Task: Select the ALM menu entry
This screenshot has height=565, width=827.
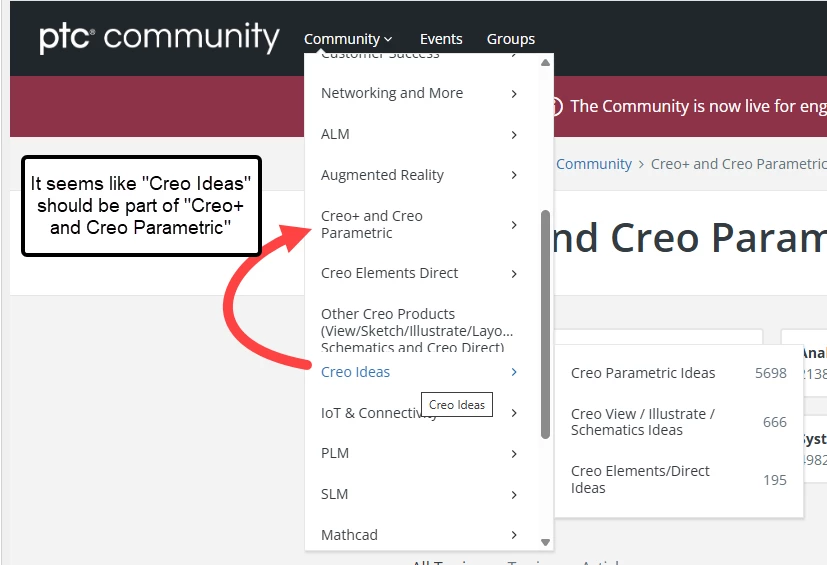Action: point(335,134)
